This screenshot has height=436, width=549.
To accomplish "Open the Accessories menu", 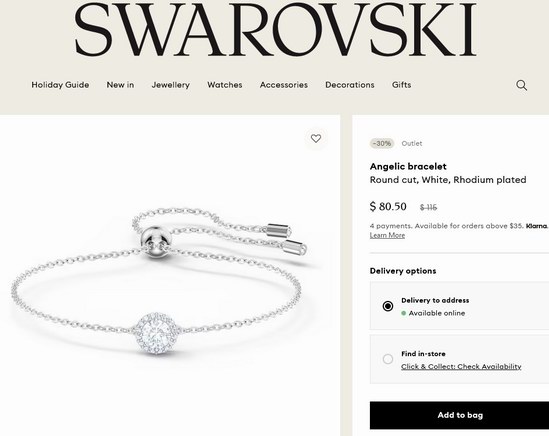I will (284, 85).
